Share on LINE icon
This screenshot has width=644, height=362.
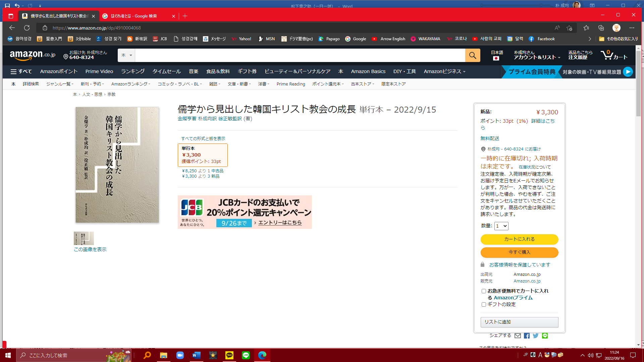coord(545,336)
